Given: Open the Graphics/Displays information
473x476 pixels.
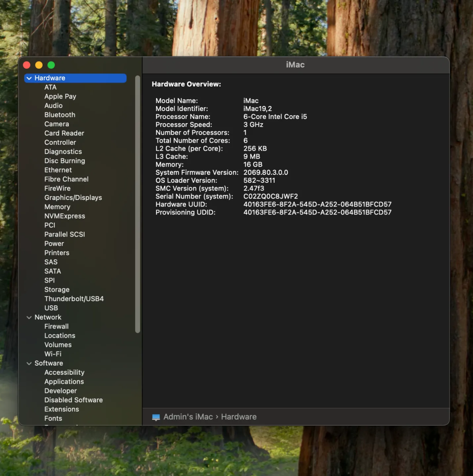Looking at the screenshot, I should [73, 197].
